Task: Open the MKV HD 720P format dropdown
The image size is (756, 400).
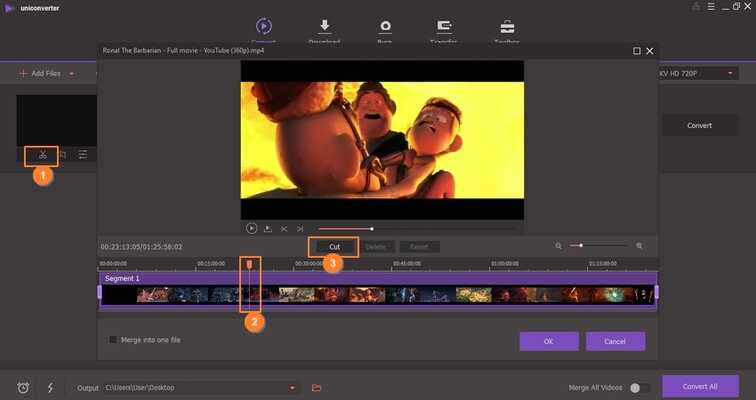Action: (698, 73)
